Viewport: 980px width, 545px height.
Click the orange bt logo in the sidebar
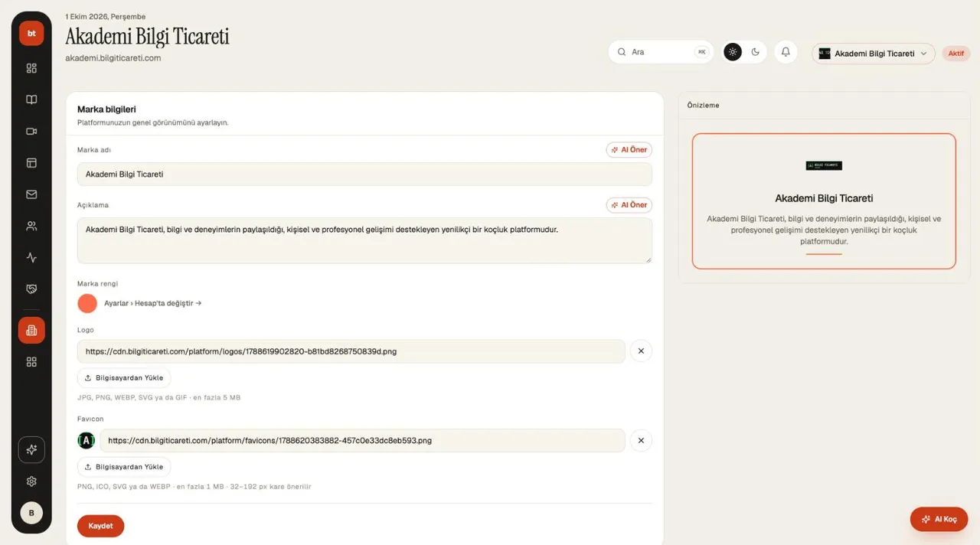click(31, 34)
